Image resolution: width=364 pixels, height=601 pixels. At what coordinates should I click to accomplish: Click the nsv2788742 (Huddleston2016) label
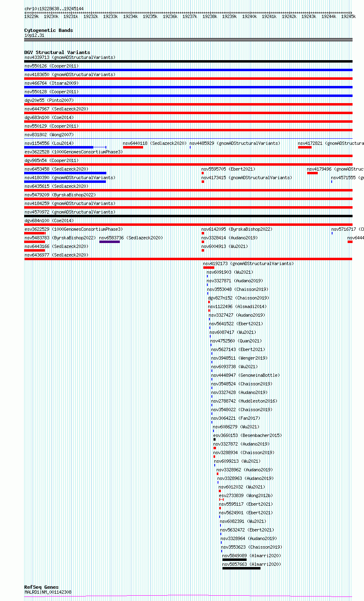244,401
